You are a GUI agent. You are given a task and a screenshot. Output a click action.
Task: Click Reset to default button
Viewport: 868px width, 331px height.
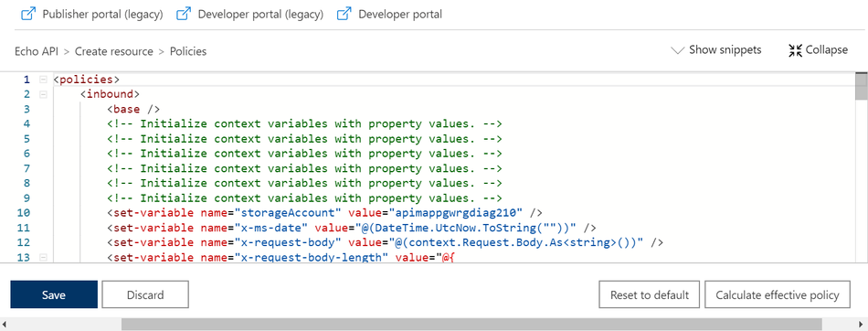coord(650,294)
